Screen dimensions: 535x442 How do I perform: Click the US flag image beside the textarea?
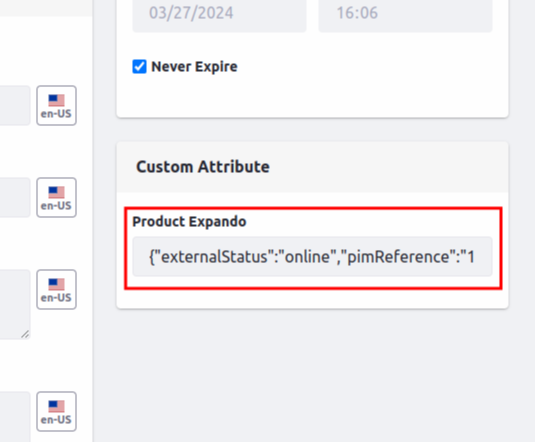click(56, 284)
